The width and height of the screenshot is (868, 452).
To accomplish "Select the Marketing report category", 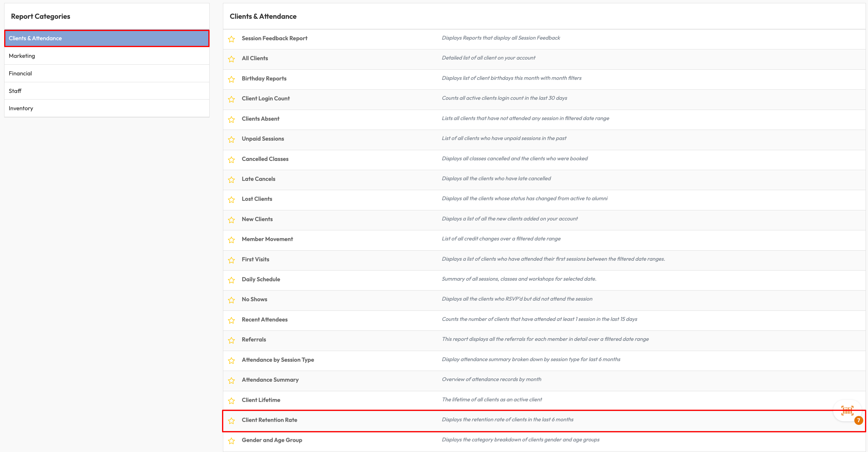I will click(22, 56).
